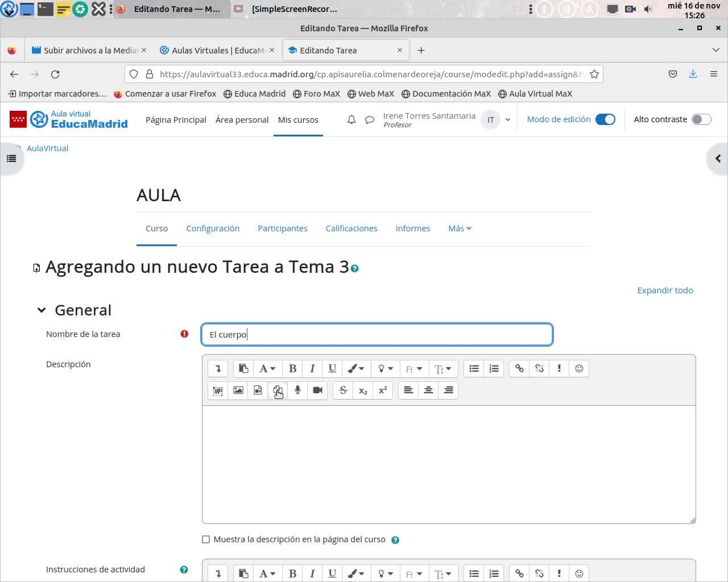Align text right in the Descripción editor
The width and height of the screenshot is (728, 582).
click(x=448, y=390)
